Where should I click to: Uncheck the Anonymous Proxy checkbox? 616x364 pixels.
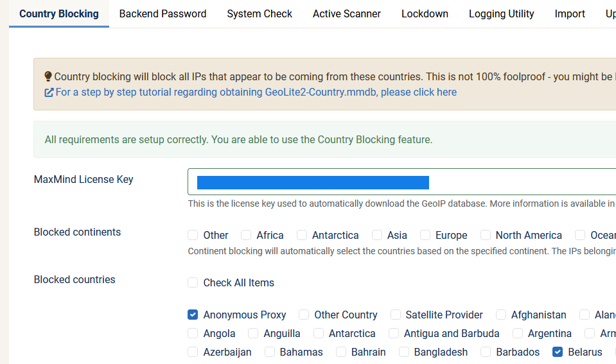(193, 315)
